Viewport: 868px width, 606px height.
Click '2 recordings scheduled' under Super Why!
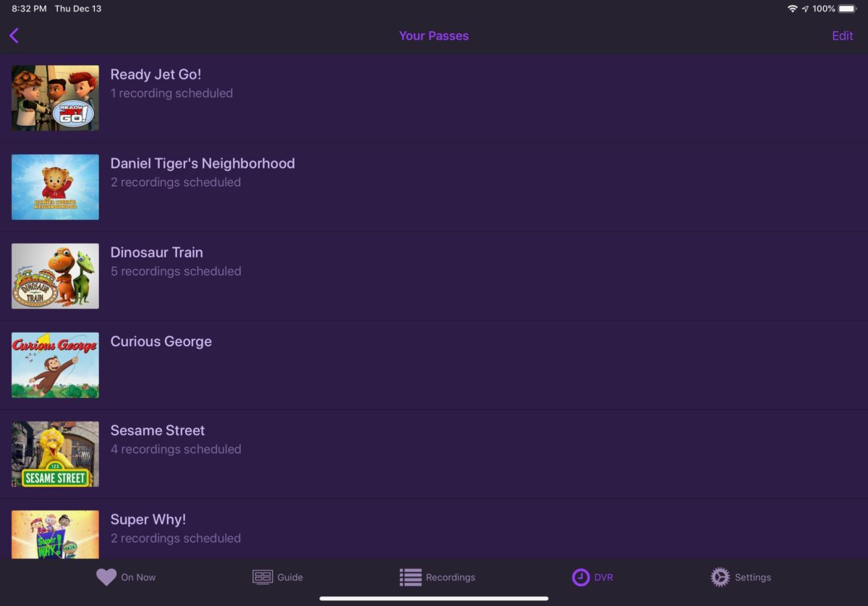(176, 538)
